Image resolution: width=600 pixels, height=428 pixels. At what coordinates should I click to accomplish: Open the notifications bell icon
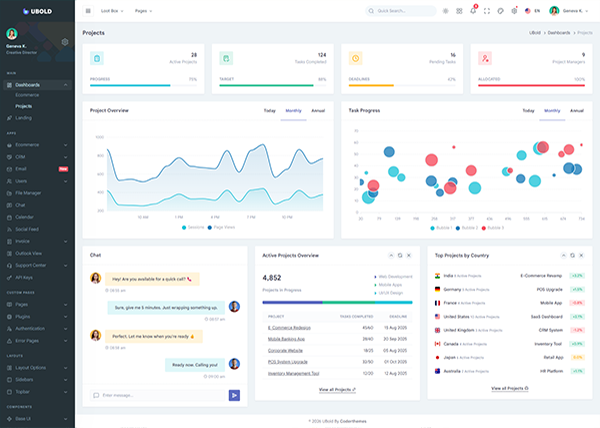(473, 11)
